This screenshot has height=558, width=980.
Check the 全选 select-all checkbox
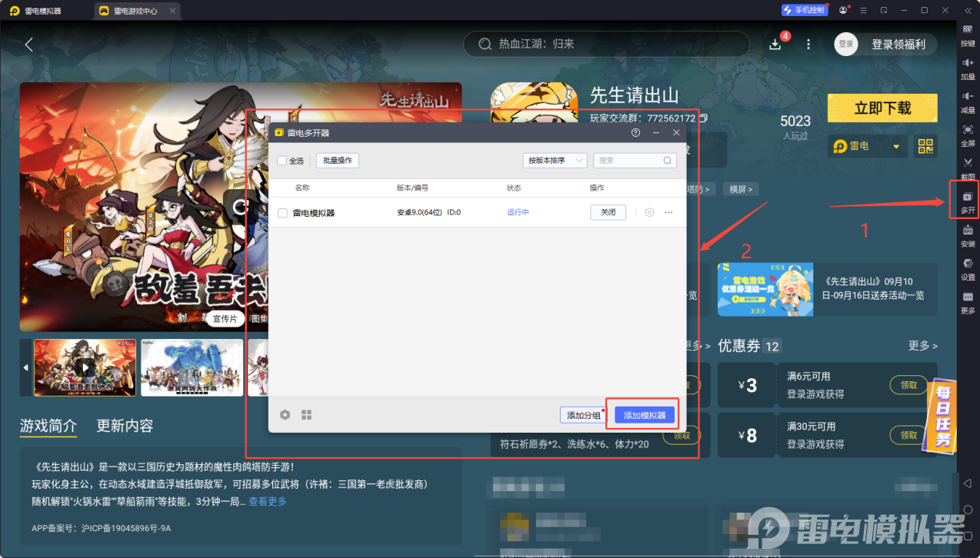point(282,161)
